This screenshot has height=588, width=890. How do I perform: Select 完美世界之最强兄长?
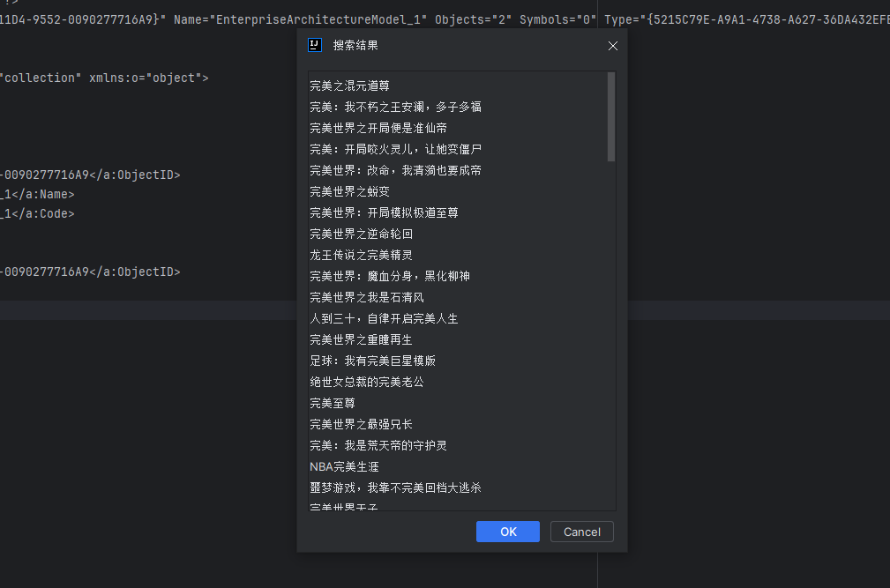361,423
